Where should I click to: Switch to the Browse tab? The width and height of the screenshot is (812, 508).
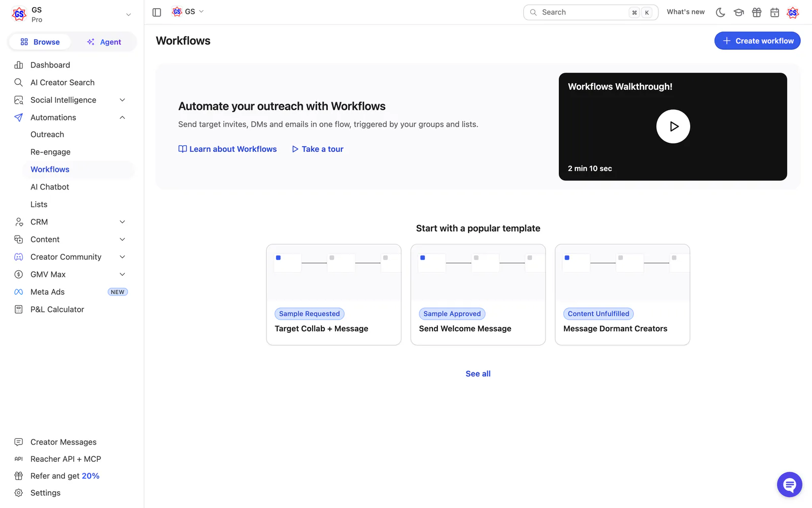40,42
